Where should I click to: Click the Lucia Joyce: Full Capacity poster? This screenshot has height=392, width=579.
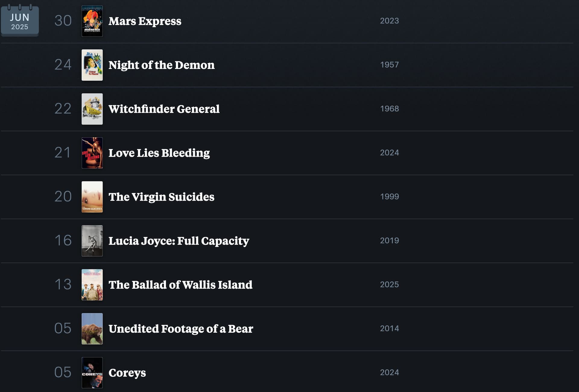92,241
